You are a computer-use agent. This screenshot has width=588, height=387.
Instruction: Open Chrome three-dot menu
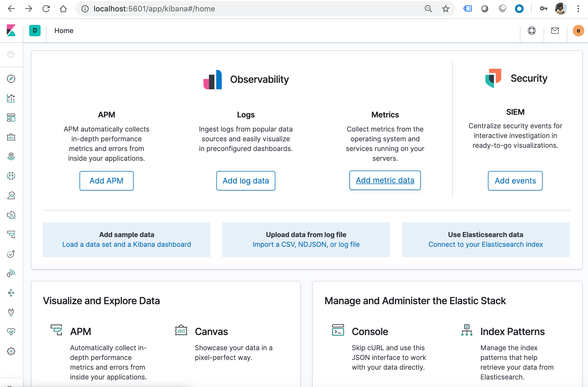tap(578, 9)
